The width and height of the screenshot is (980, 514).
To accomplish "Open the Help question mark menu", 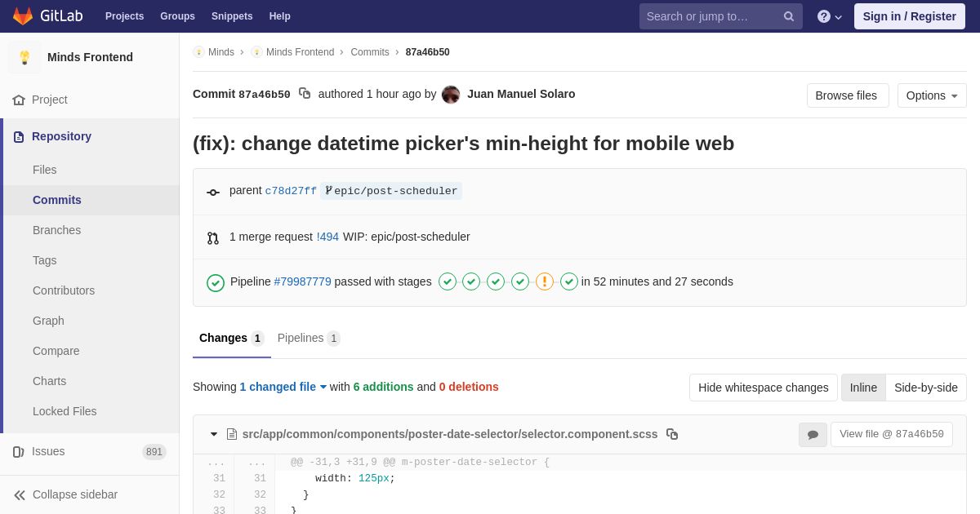I will point(829,16).
